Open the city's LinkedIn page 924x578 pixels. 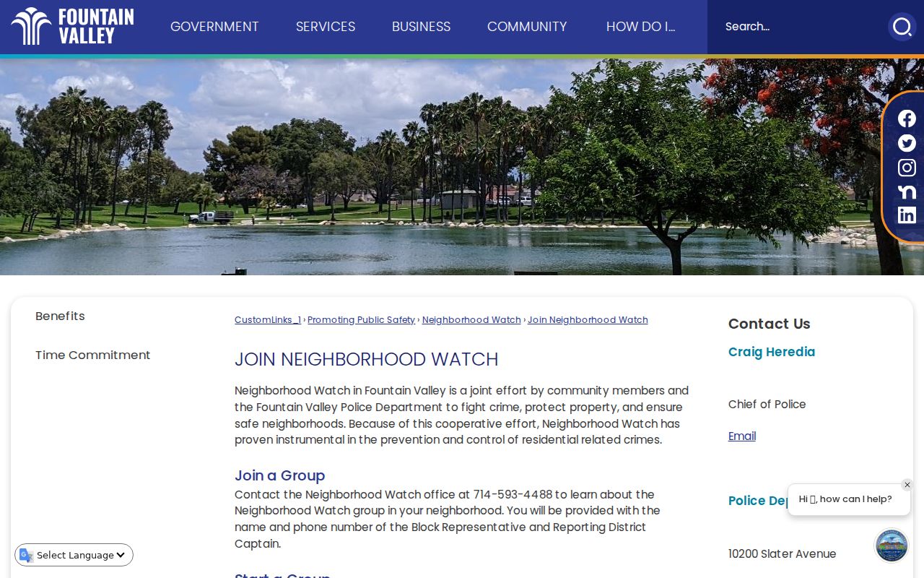pyautogui.click(x=907, y=215)
